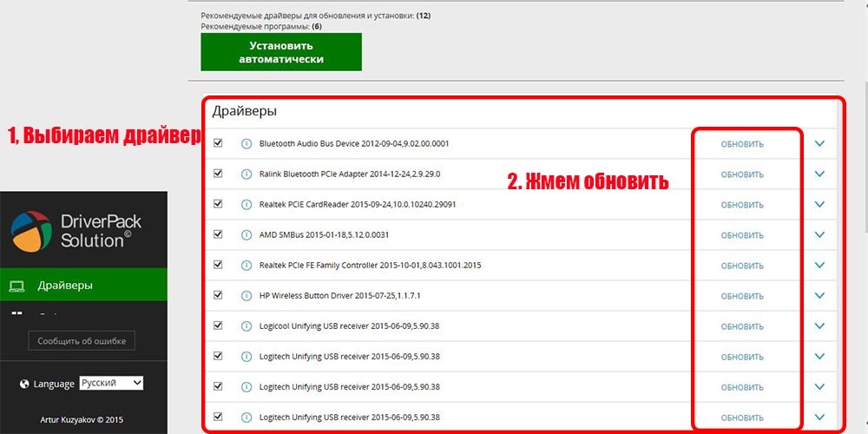Show HP Wireless Button Driver info icon
Image resolution: width=868 pixels, height=434 pixels.
click(247, 296)
